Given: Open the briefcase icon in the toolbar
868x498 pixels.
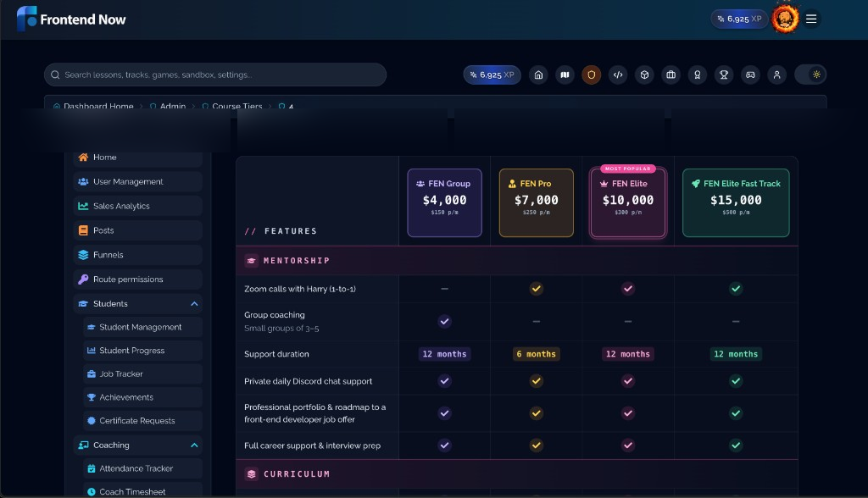Looking at the screenshot, I should pyautogui.click(x=671, y=75).
